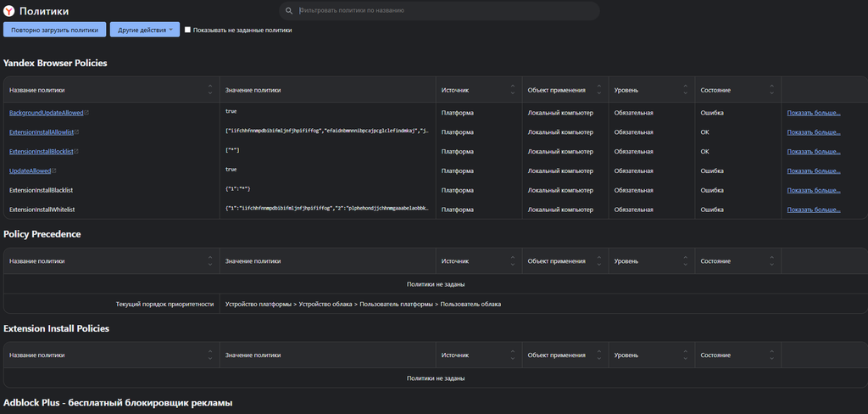Image resolution: width=868 pixels, height=414 pixels.
Task: Show more for ExtensionInstallBlocklist row
Action: (x=814, y=151)
